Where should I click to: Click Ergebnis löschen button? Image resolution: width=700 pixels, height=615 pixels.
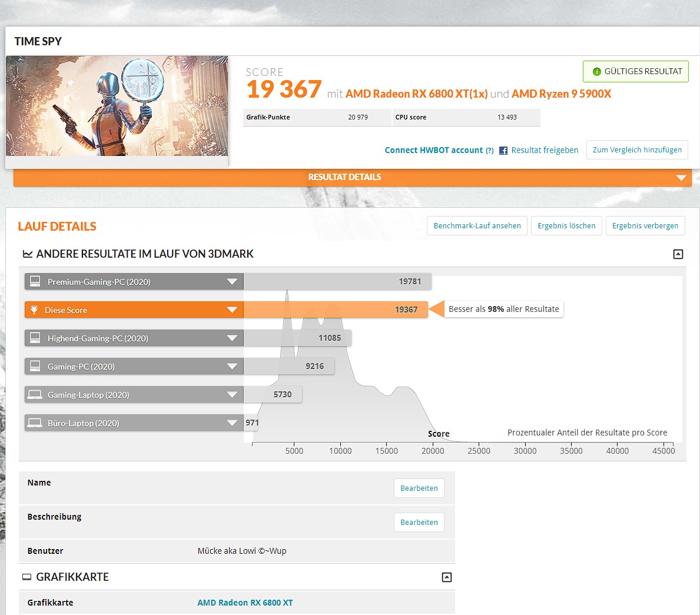point(566,226)
